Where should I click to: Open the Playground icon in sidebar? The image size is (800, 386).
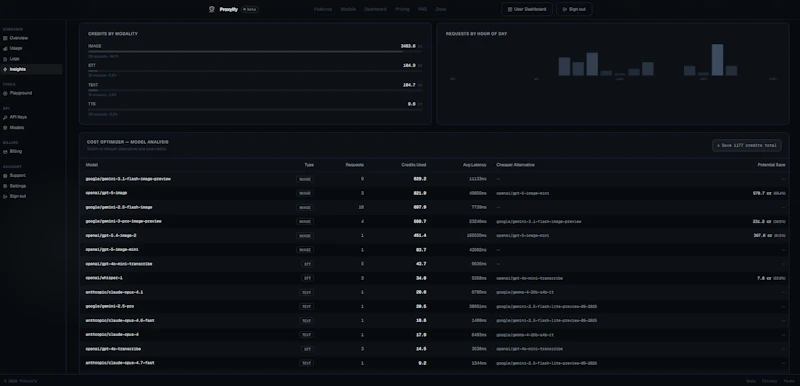(5, 93)
